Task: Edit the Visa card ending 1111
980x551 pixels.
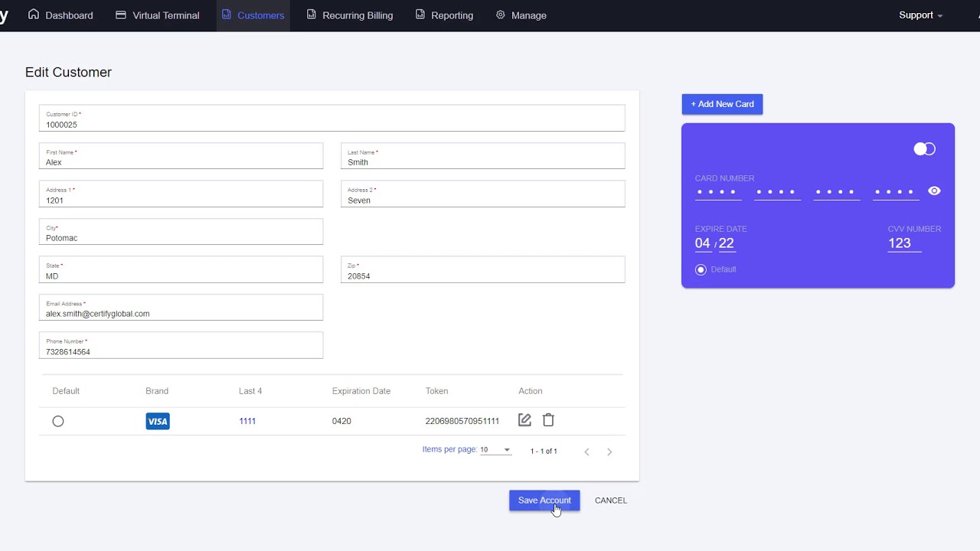Action: click(x=524, y=420)
